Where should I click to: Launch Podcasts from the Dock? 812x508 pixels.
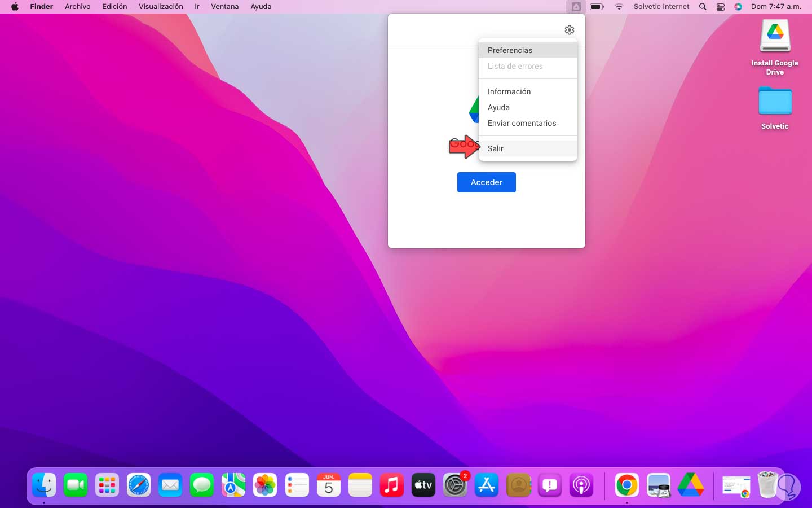[581, 485]
